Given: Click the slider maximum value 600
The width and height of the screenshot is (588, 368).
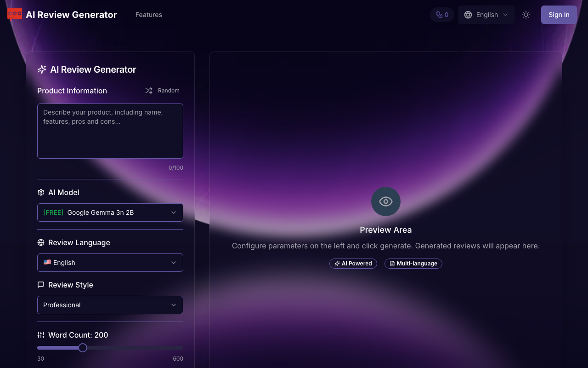Looking at the screenshot, I should (178, 359).
